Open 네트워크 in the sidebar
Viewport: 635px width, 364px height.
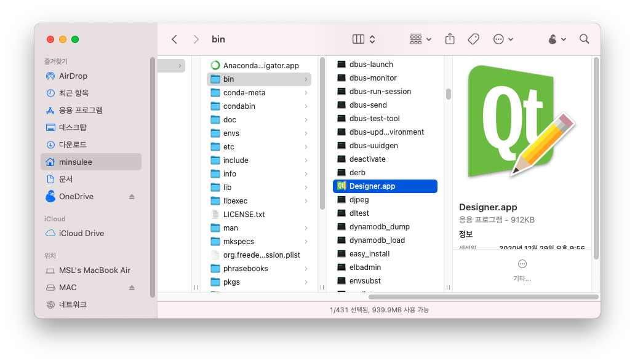pos(91,304)
